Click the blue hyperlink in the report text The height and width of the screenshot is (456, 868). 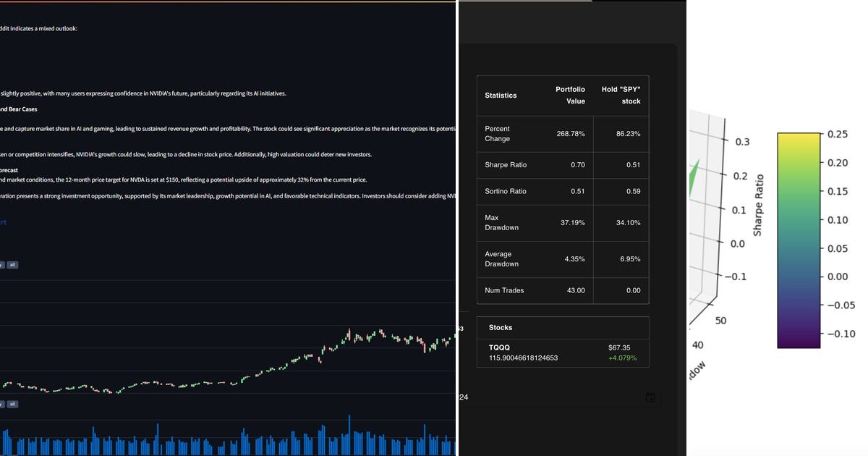click(4, 222)
